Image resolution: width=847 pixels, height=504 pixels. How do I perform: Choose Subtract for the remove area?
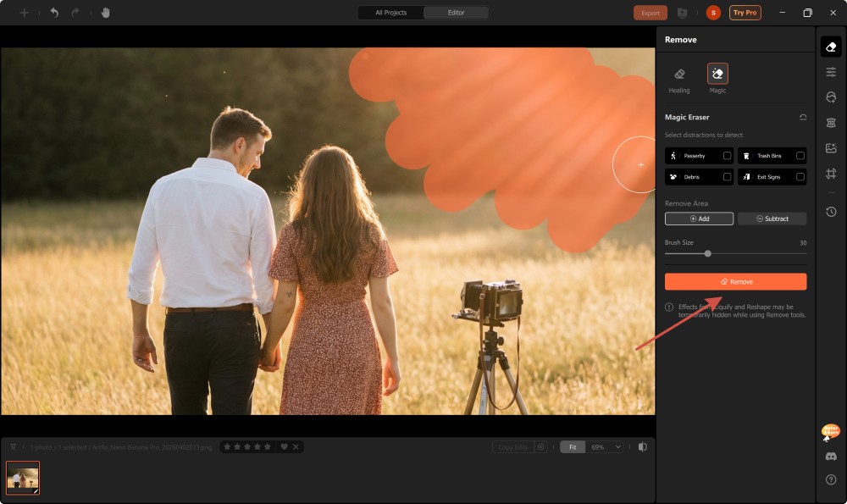772,219
